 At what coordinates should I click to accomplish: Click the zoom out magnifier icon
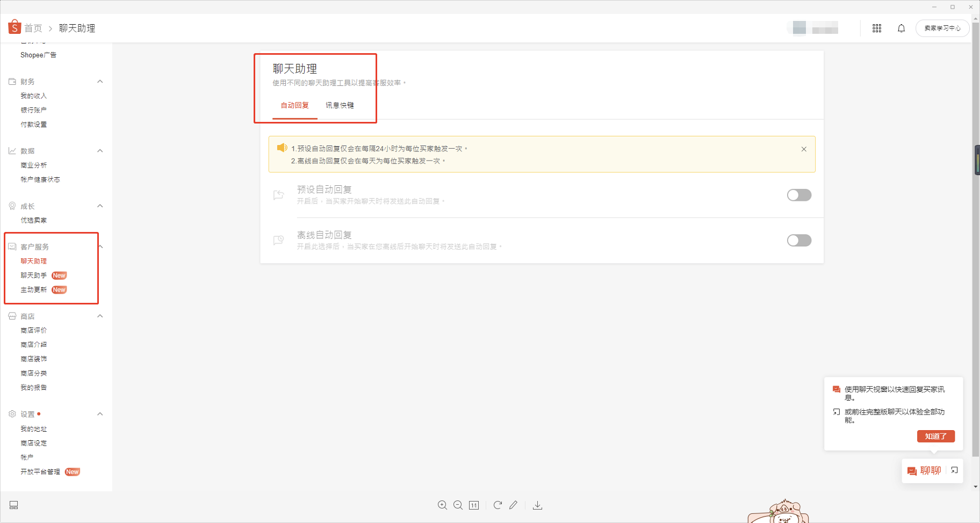[x=458, y=505]
